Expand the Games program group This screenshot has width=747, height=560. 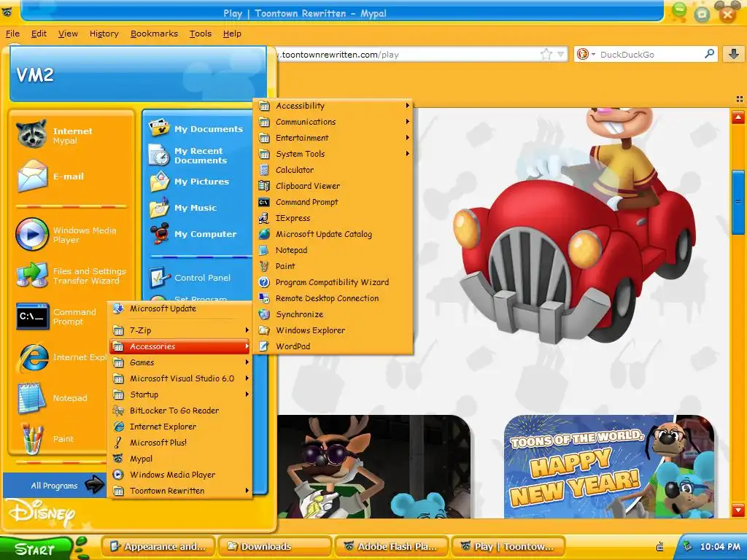point(180,362)
